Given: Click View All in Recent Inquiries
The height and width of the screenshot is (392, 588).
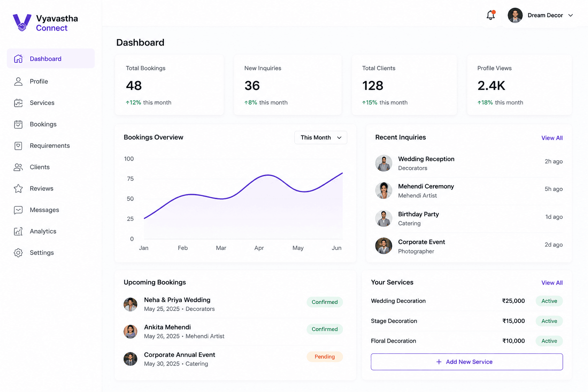Looking at the screenshot, I should [552, 138].
